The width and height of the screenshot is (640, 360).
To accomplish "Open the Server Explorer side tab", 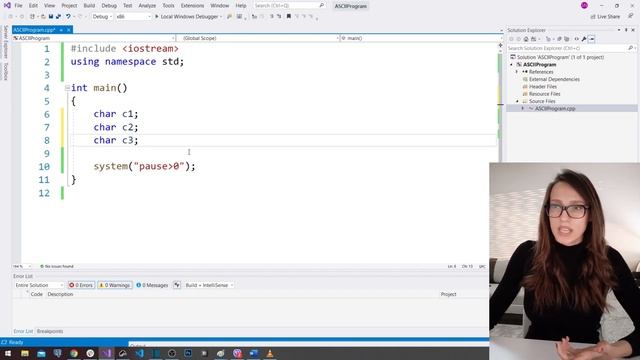I will 5,42.
